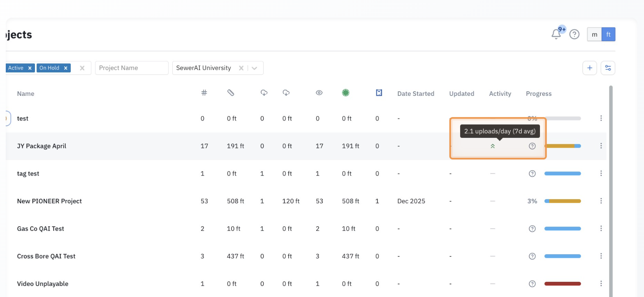Viewport: 644px width, 297px height.
Task: Click the plus icon to add project
Action: point(589,68)
